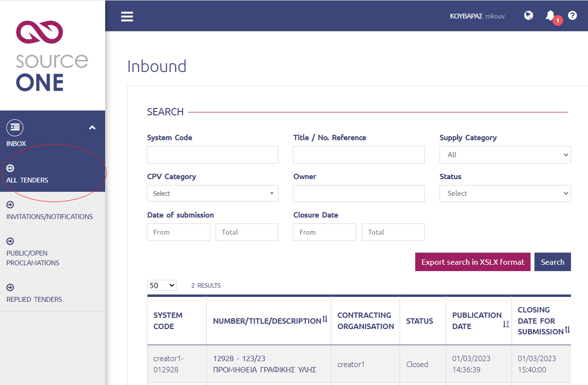Click the globe language icon

[x=528, y=15]
